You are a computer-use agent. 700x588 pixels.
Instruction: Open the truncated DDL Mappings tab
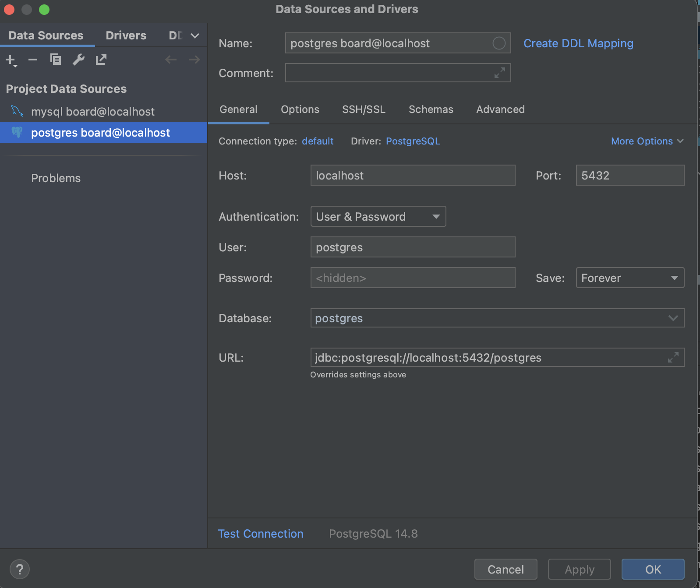click(x=175, y=35)
